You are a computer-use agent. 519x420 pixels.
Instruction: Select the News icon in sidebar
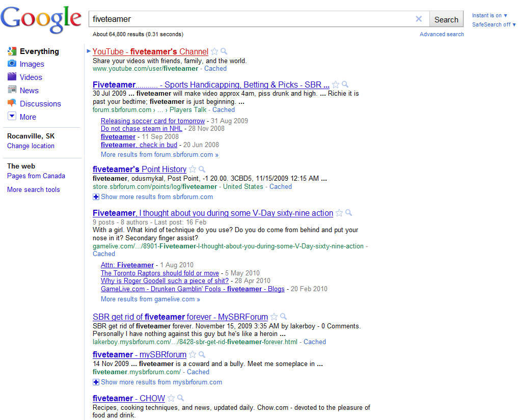(12, 91)
